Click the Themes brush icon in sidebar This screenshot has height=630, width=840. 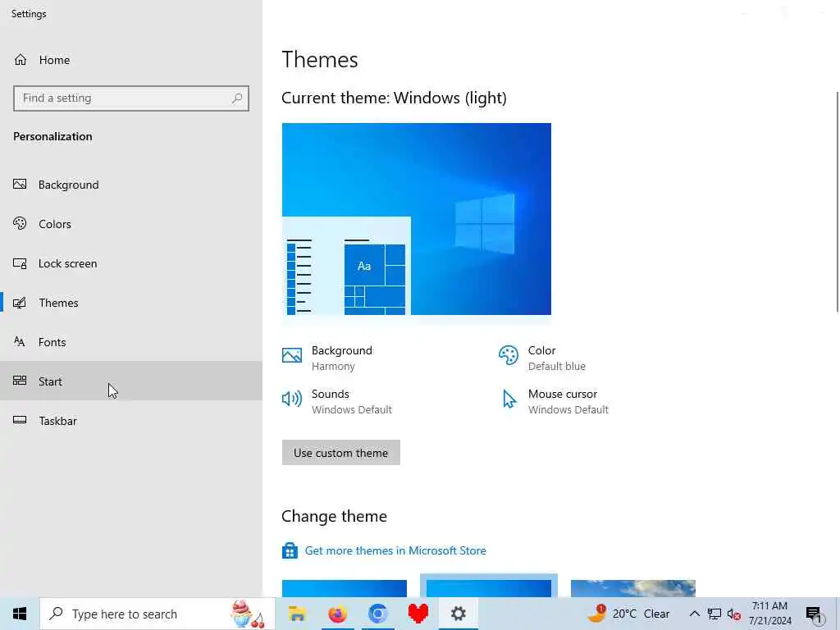click(20, 303)
